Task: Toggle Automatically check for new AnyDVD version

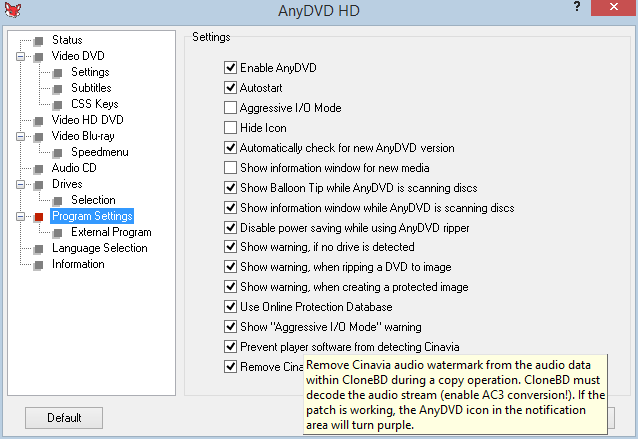Action: 230,147
